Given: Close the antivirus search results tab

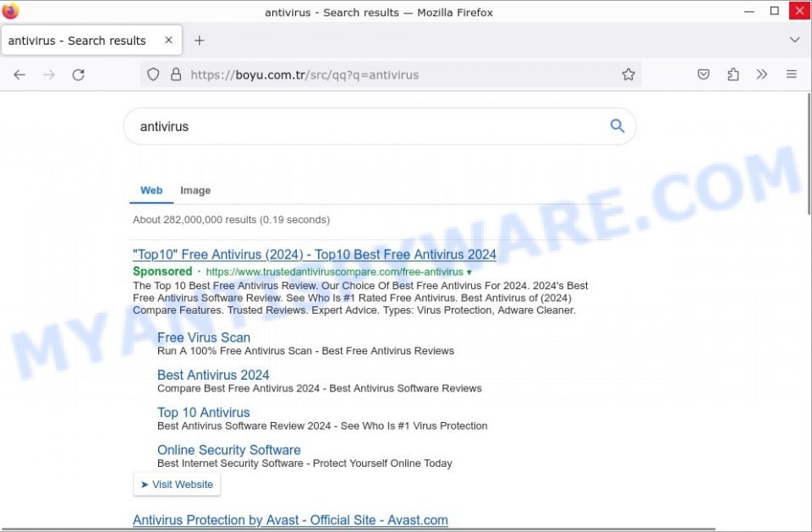Looking at the screenshot, I should click(x=168, y=40).
